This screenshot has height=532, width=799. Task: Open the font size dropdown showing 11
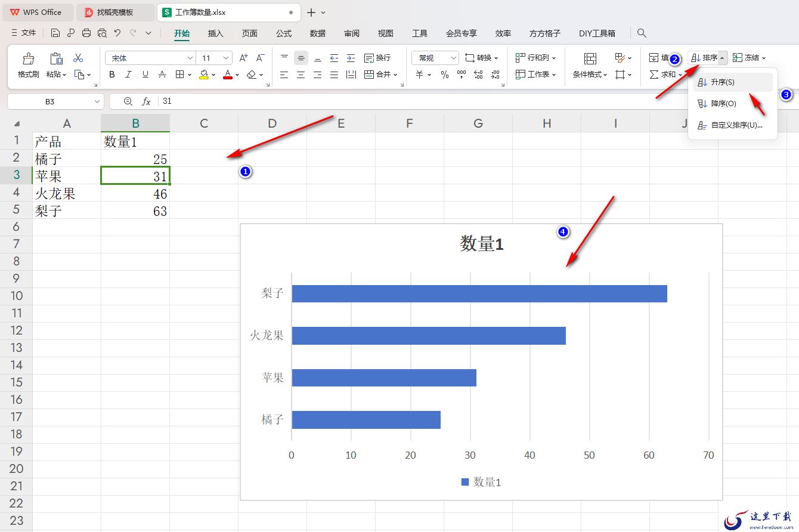[226, 58]
